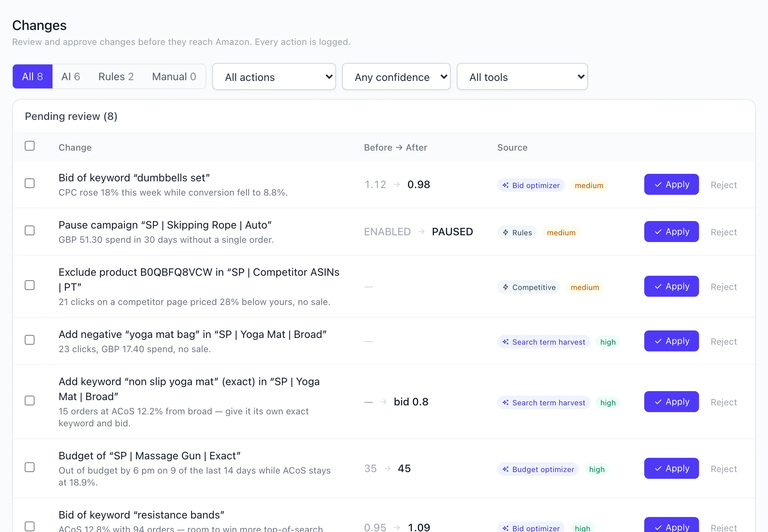This screenshot has height=532, width=768.
Task: Open the All tools dropdown
Action: click(x=522, y=77)
